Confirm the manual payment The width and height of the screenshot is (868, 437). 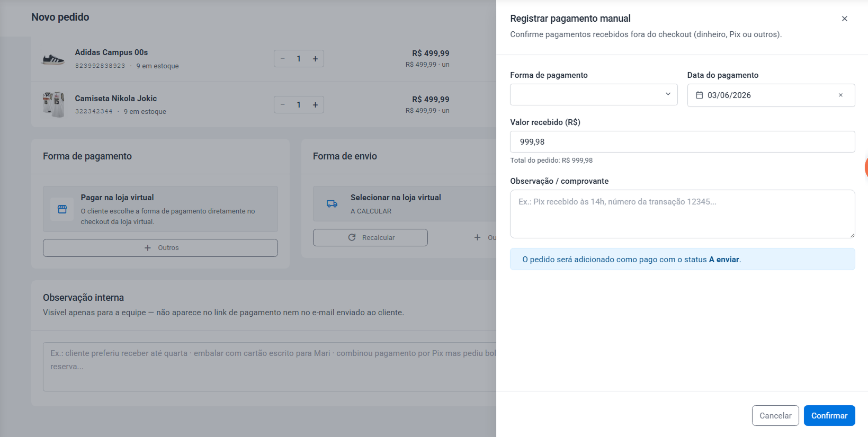[x=829, y=416]
